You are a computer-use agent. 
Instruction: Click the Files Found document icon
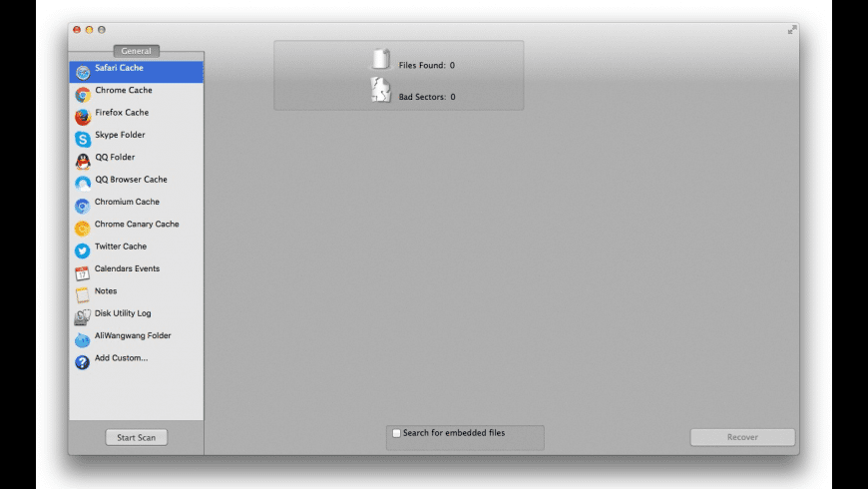pos(381,59)
